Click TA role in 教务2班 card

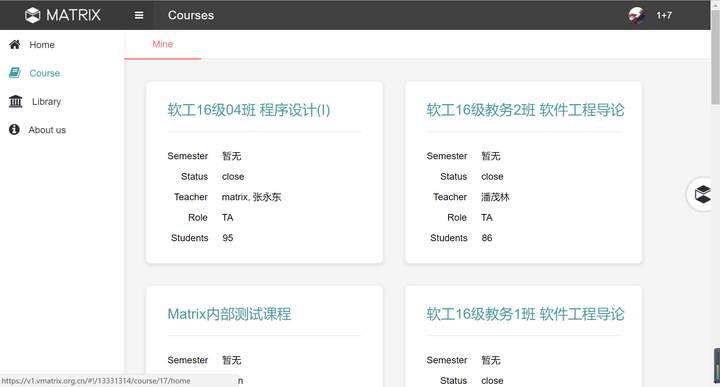487,218
